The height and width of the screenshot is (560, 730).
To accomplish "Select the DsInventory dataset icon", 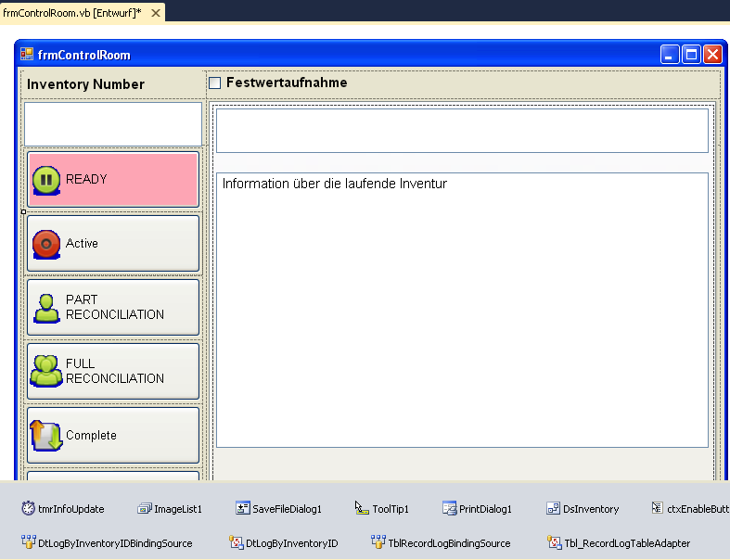I will click(553, 508).
